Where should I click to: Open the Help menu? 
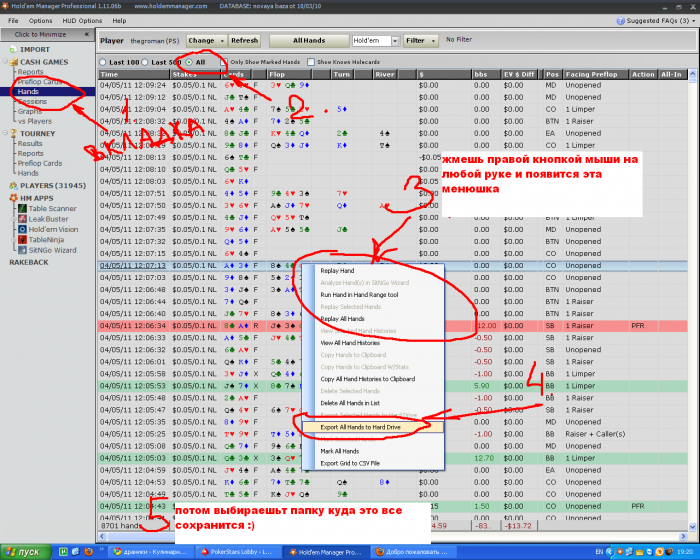click(x=119, y=21)
